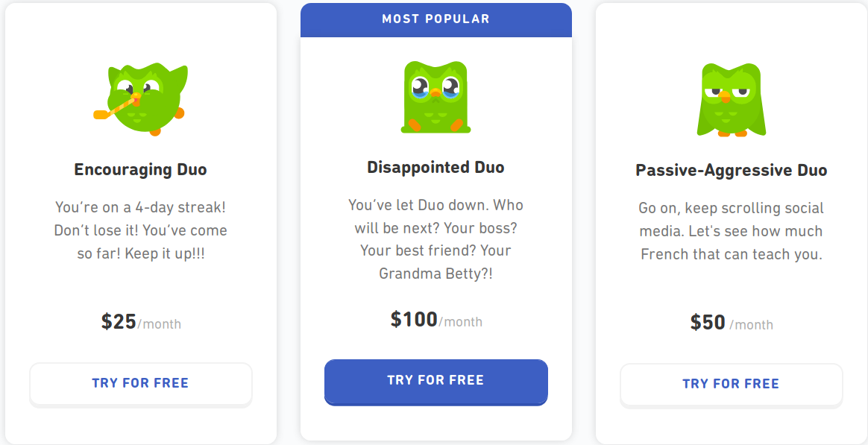The height and width of the screenshot is (445, 868).
Task: Click the Passive-Aggressive Duo heading
Action: 731,171
